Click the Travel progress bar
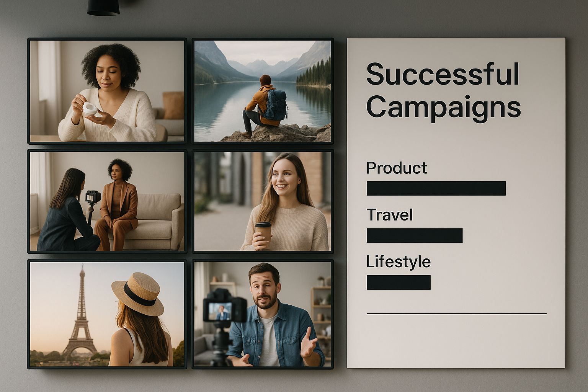Image resolution: width=588 pixels, height=392 pixels. point(415,235)
